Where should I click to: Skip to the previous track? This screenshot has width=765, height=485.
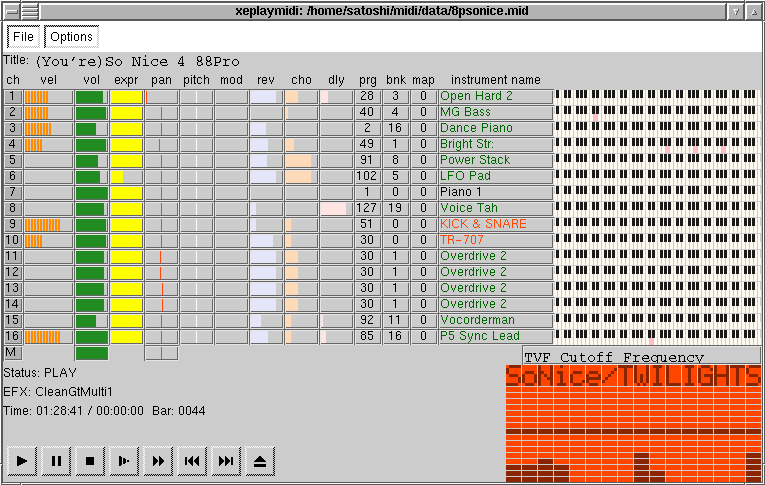click(192, 461)
